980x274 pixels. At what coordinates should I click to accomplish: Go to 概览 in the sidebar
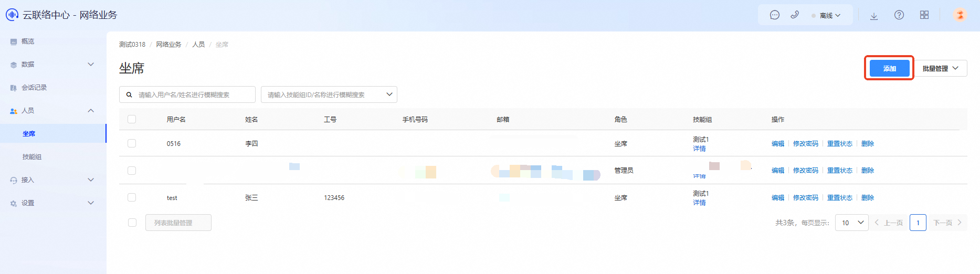coord(28,41)
